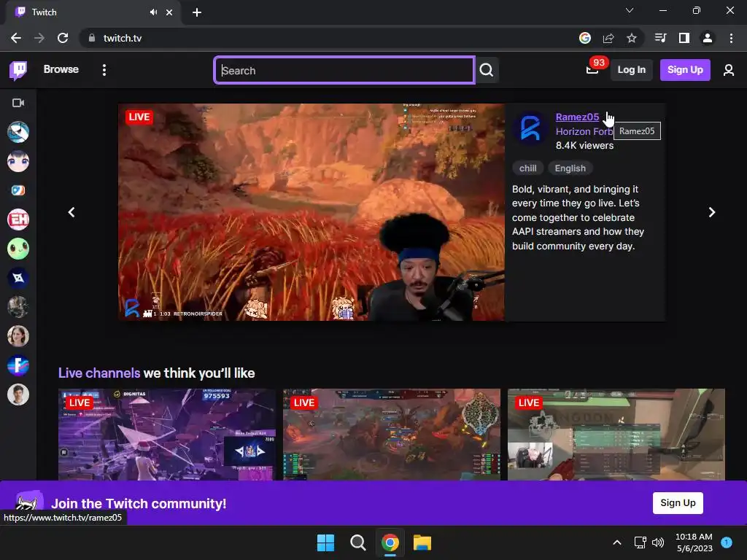Reload the twitch.tv page
747x560 pixels.
click(63, 38)
